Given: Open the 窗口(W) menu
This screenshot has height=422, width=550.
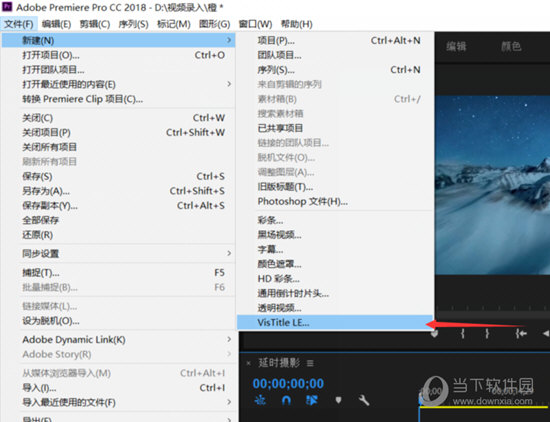Looking at the screenshot, I should 255,24.
